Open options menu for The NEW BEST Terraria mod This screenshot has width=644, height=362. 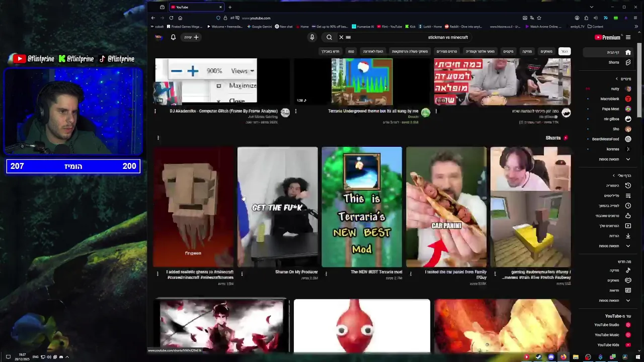coord(326,274)
